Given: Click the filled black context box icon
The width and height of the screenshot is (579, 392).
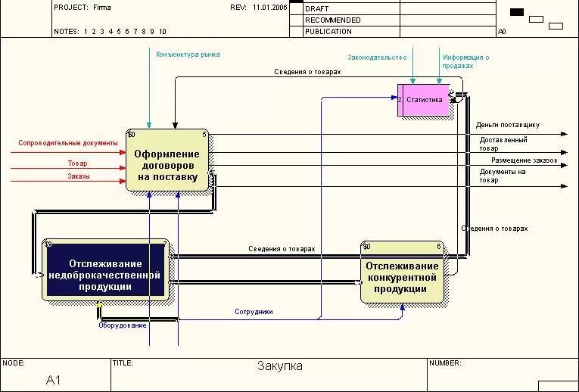Looking at the screenshot, I should point(517,12).
